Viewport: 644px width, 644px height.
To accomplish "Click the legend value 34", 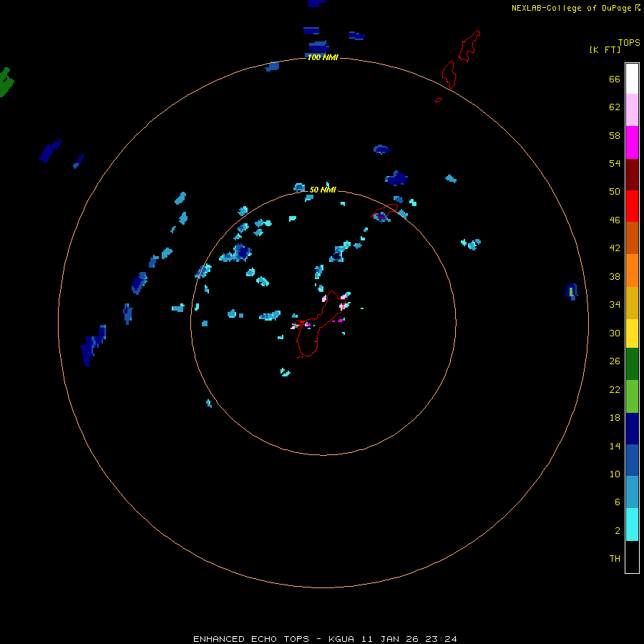I will point(615,304).
